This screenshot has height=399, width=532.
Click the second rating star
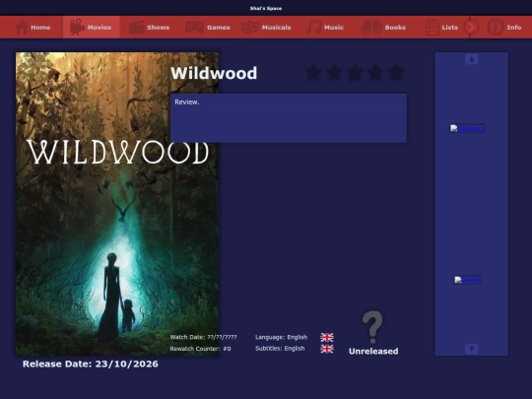tap(334, 73)
